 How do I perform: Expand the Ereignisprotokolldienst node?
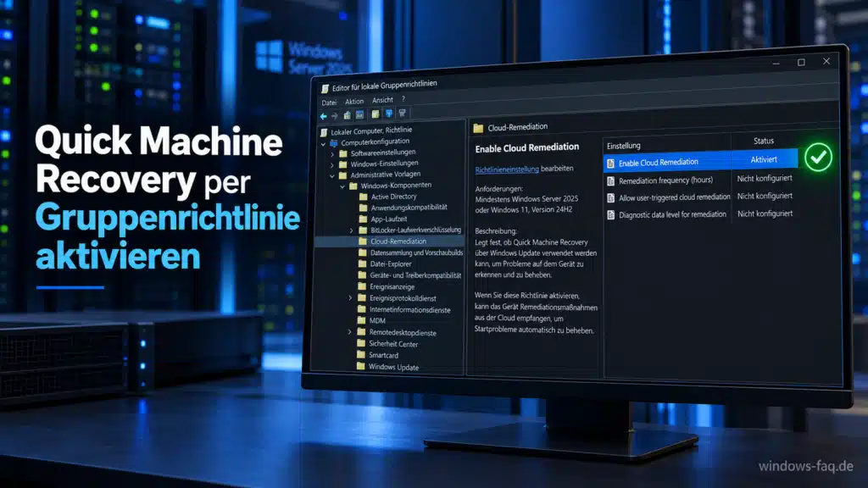pyautogui.click(x=350, y=297)
